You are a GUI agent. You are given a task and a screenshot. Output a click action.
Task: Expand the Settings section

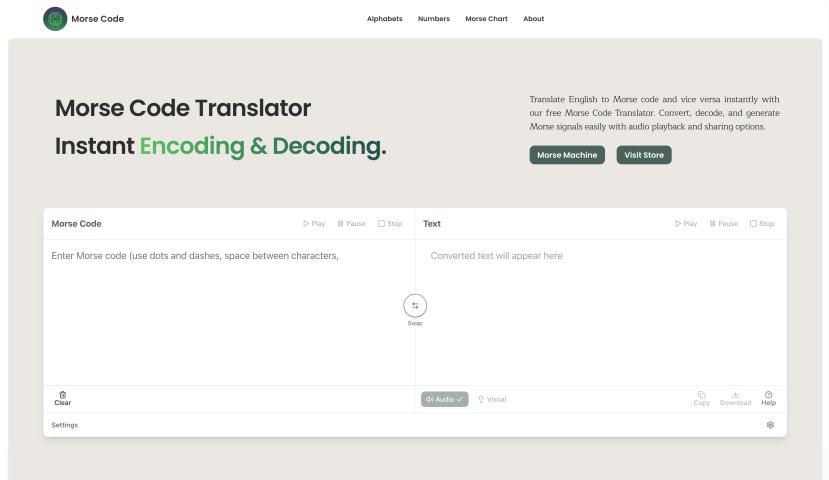tap(65, 425)
